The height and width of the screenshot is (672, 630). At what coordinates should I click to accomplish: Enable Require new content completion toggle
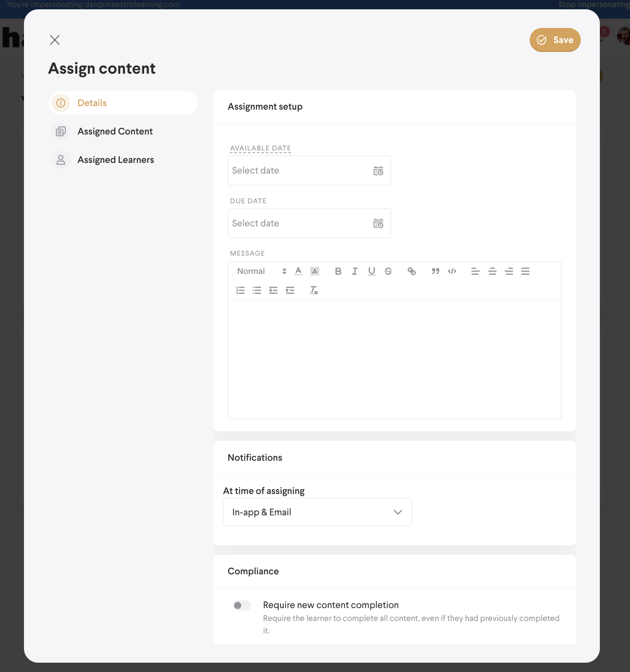click(242, 605)
